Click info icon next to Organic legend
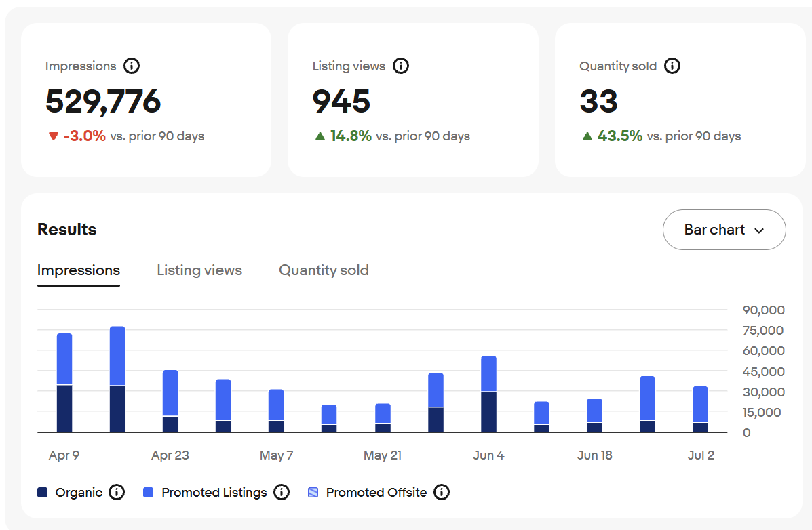Viewport: 812px width, 530px height. click(117, 493)
